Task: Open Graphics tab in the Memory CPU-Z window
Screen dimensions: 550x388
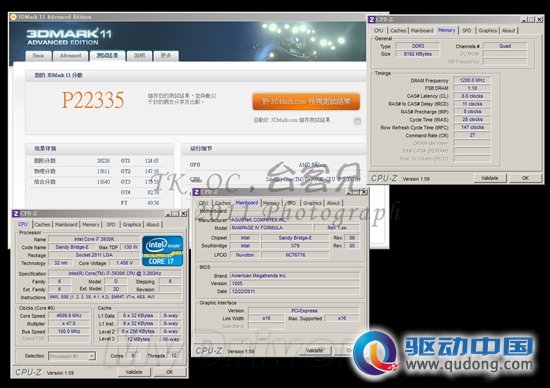Action: click(488, 31)
